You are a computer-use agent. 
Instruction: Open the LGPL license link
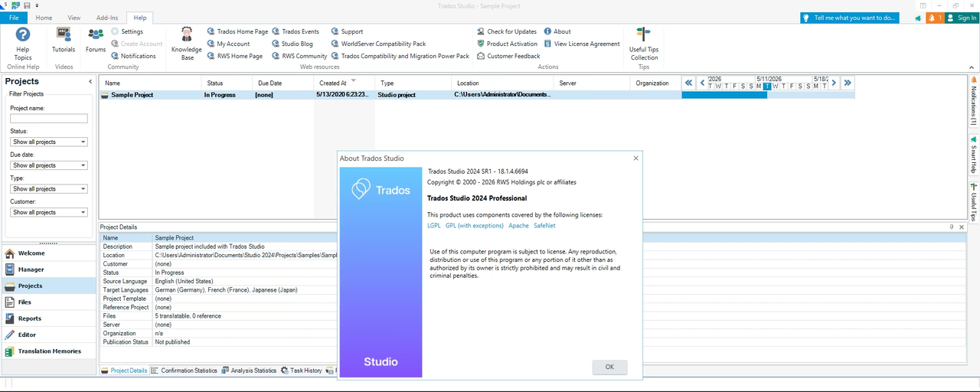tap(434, 226)
